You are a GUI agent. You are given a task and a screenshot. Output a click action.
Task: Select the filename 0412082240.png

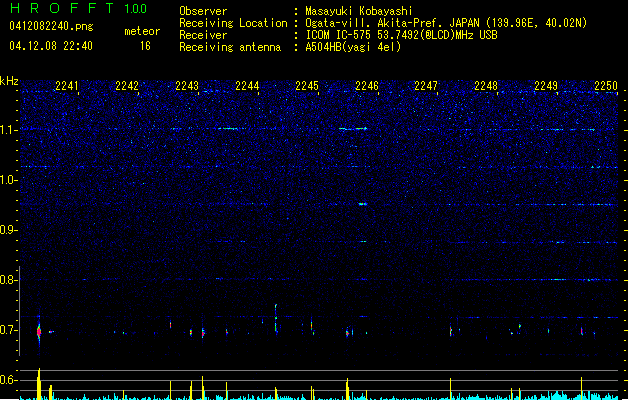pos(51,26)
